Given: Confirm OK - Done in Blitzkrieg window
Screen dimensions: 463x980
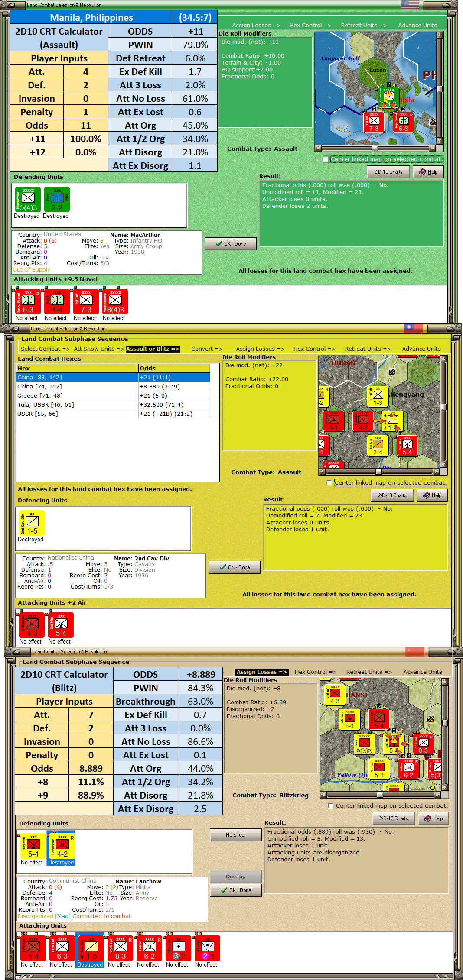Looking at the screenshot, I should click(x=236, y=890).
